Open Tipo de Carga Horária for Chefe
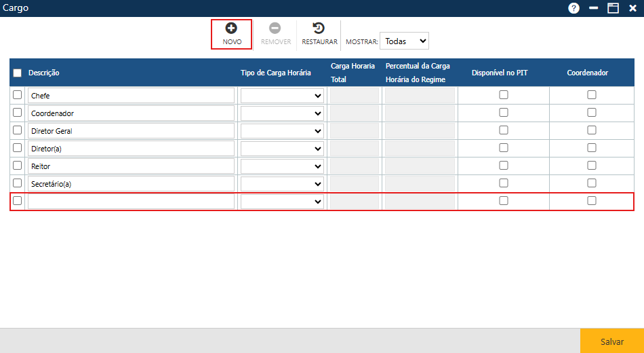 tap(282, 96)
